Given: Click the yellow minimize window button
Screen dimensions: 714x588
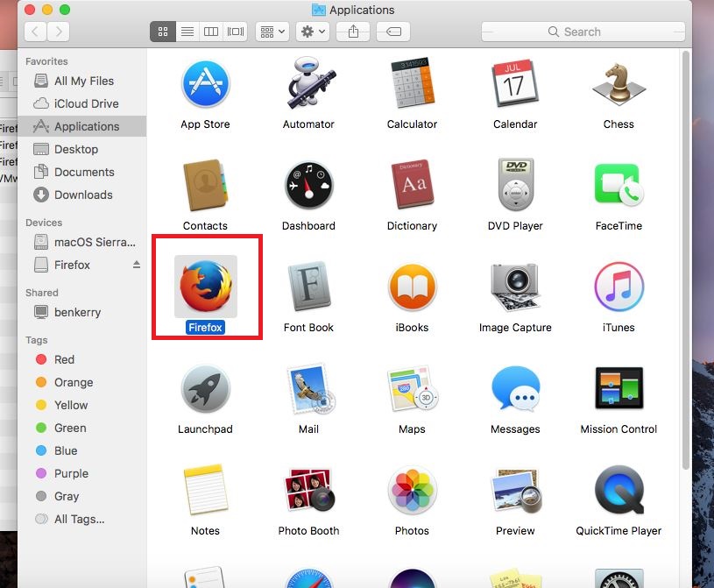Looking at the screenshot, I should 47,10.
